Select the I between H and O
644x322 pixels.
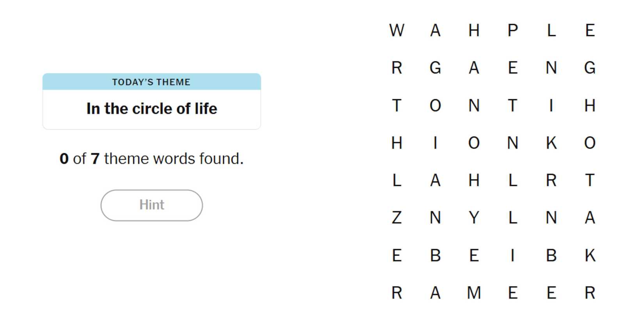(x=435, y=143)
